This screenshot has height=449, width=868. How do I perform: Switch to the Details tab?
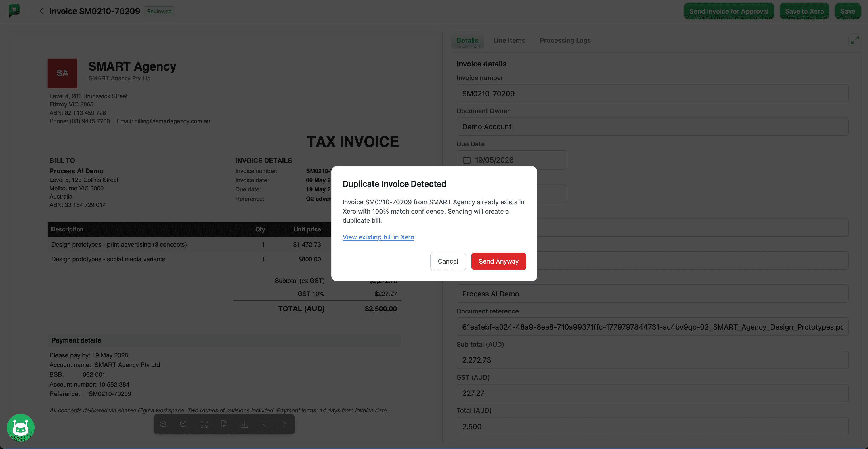coord(467,40)
